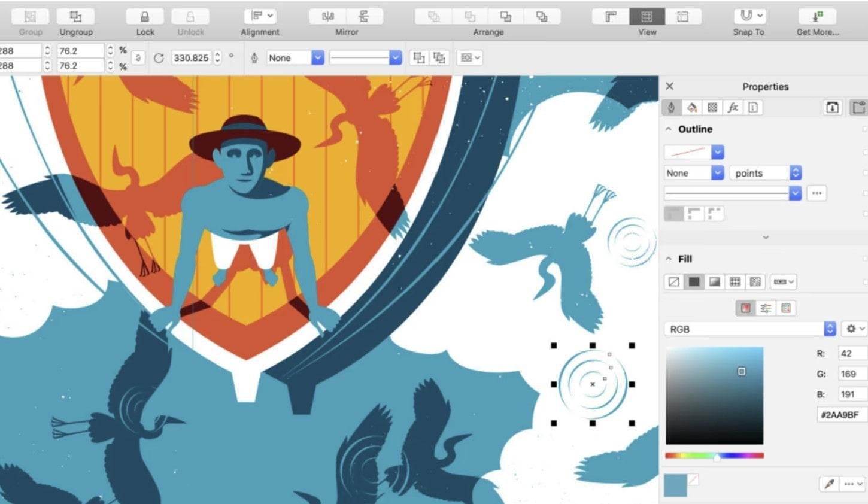This screenshot has height=504, width=868.
Task: Enable scroll mode in Properties panel
Action: (833, 107)
